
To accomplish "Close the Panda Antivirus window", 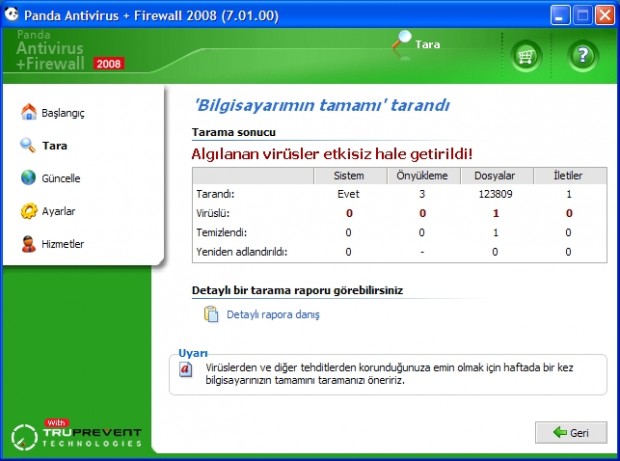I will click(x=605, y=16).
